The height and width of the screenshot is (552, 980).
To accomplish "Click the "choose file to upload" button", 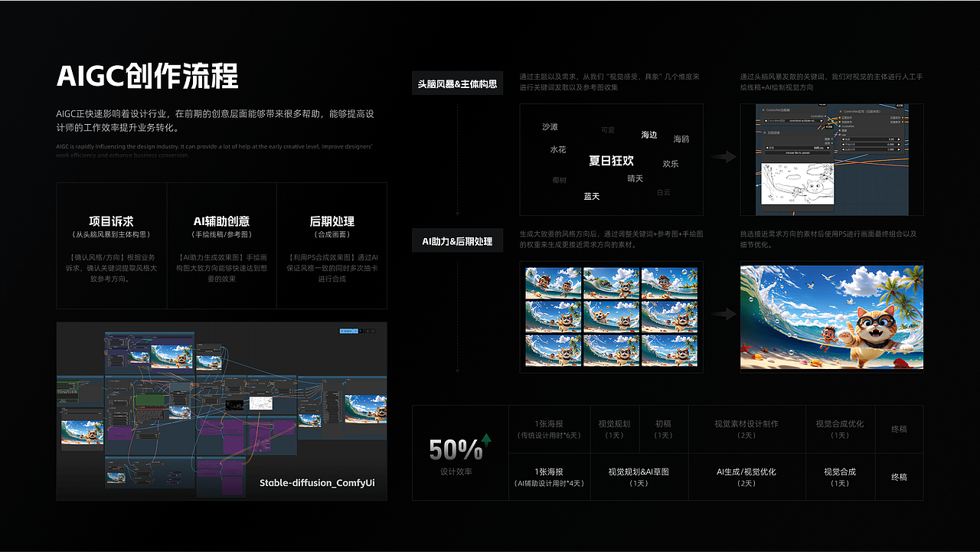I will pos(797,153).
